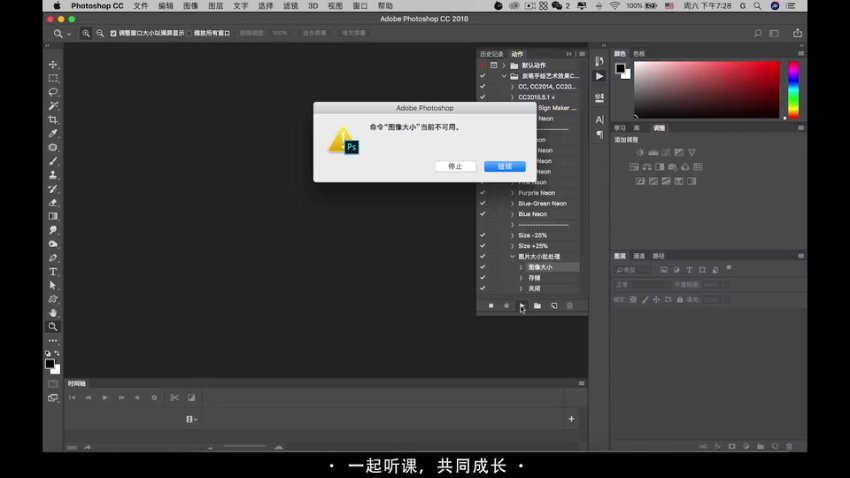Select the Lasso tool
This screenshot has height=478, width=850.
click(x=53, y=92)
